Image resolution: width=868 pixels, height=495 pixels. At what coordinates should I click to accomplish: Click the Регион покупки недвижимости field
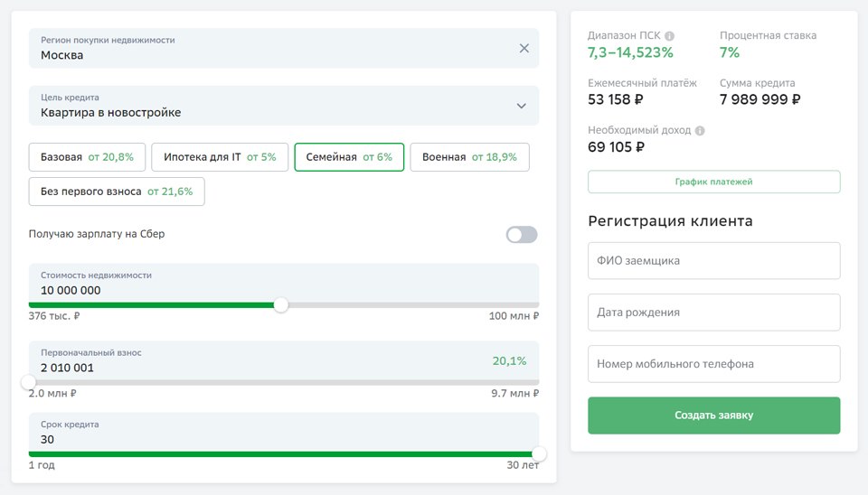(271, 54)
